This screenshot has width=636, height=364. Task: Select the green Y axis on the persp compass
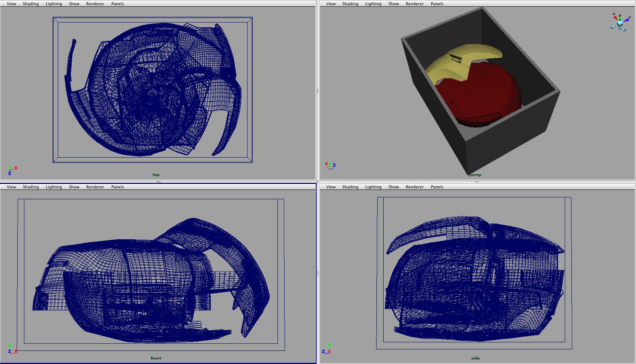tap(620, 18)
